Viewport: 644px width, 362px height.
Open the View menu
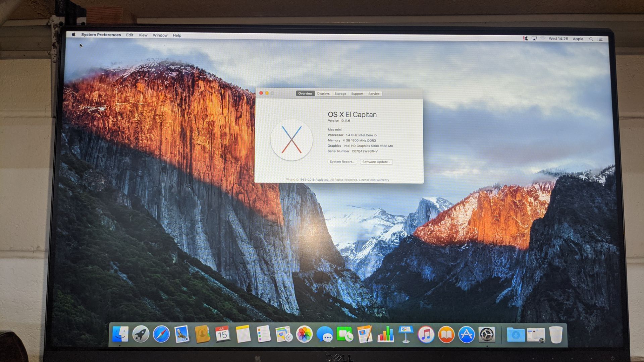coord(143,35)
